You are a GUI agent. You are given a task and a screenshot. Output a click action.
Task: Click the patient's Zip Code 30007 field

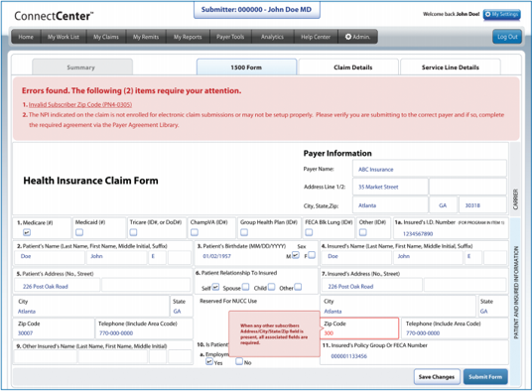[54, 328]
